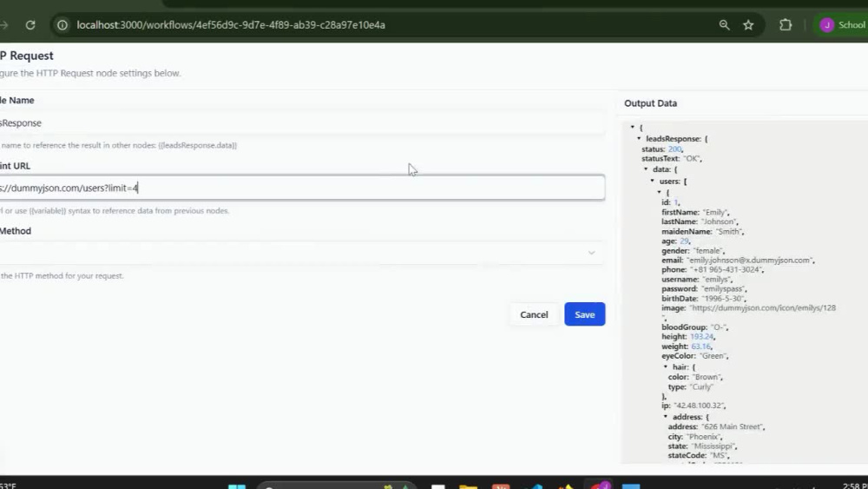The image size is (868, 489).
Task: Select the email emily.johnson@x.dummyjson.com row
Action: pyautogui.click(x=738, y=260)
